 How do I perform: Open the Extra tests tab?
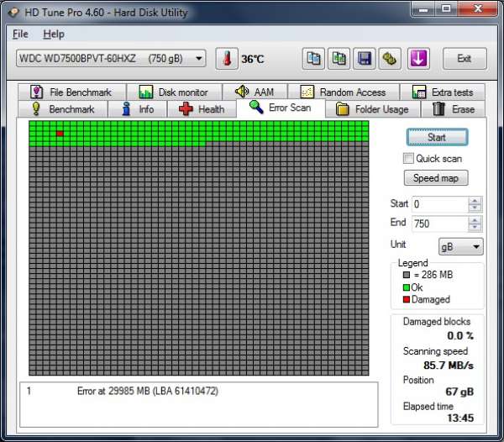(443, 92)
